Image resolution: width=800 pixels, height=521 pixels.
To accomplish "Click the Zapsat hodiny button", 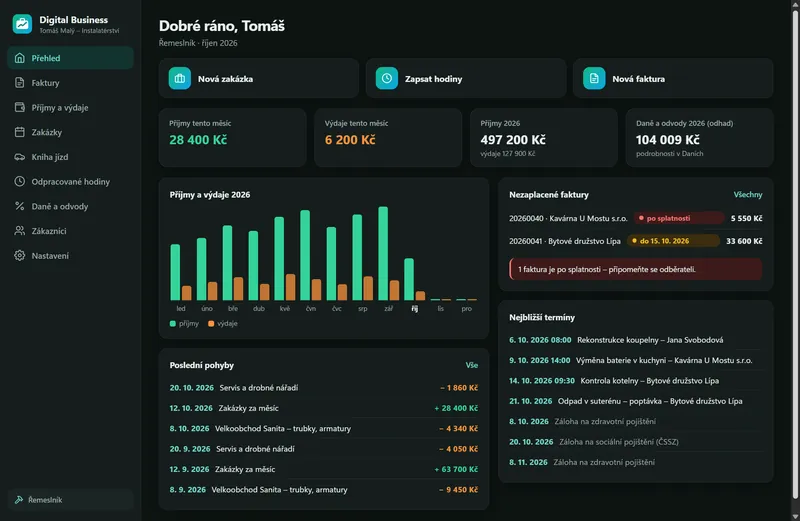I will click(x=466, y=79).
